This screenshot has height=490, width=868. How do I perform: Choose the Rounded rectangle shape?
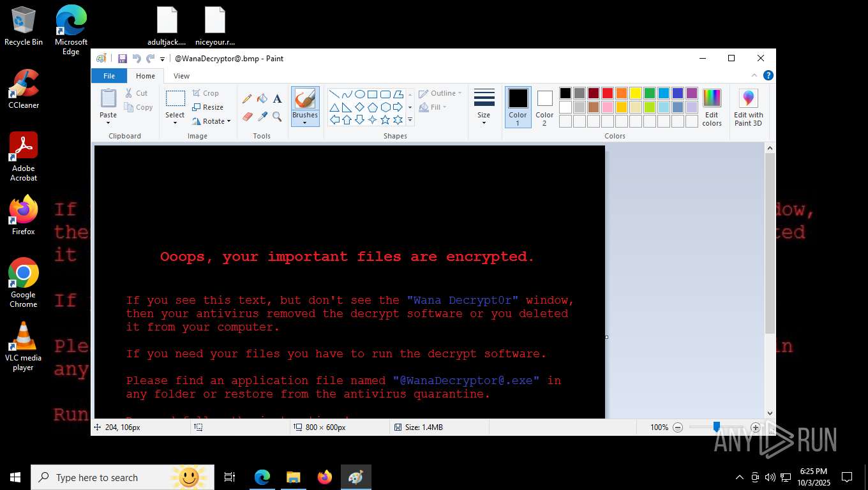(x=385, y=94)
